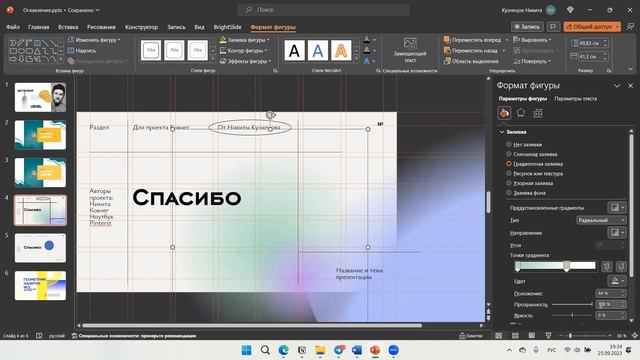Click the Shape Effects (Эффекты фигуры) icon
This screenshot has height=360, width=640.
pos(223,61)
